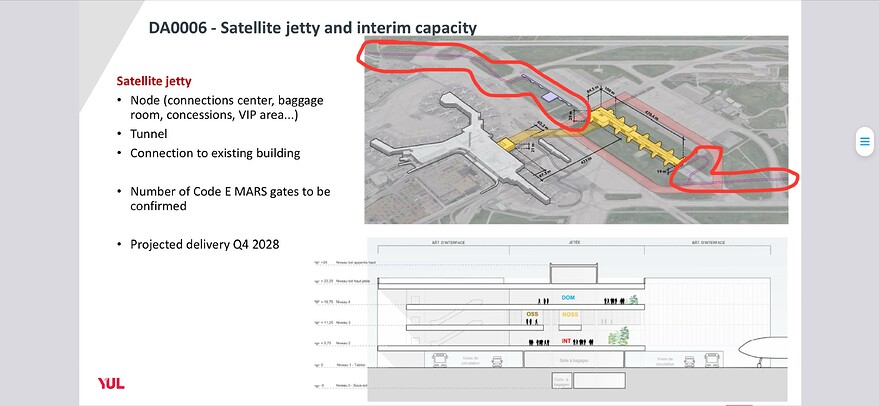Open the floating list menu button
The width and height of the screenshot is (879, 406).
point(865,142)
